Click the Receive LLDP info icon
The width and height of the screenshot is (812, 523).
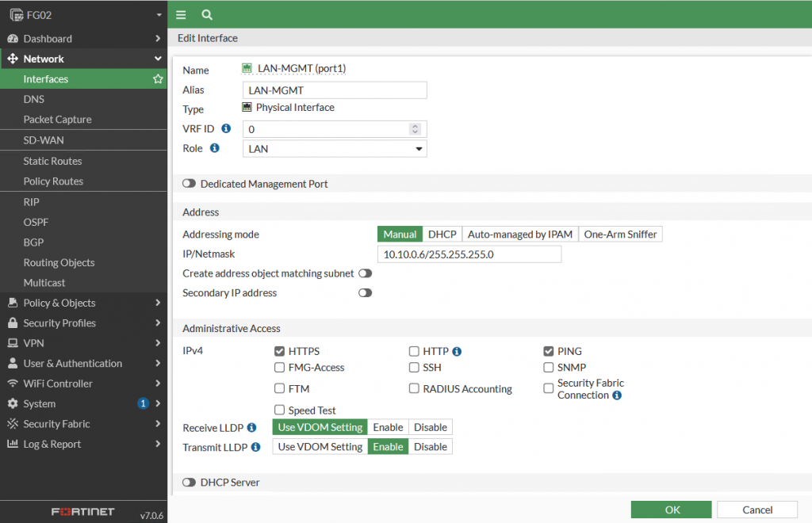251,427
